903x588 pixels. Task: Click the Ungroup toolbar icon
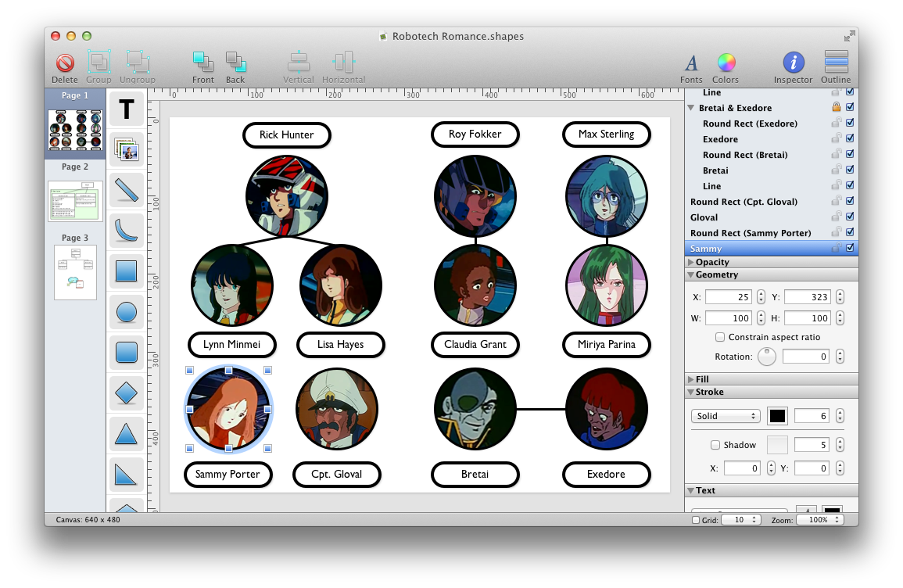click(138, 62)
